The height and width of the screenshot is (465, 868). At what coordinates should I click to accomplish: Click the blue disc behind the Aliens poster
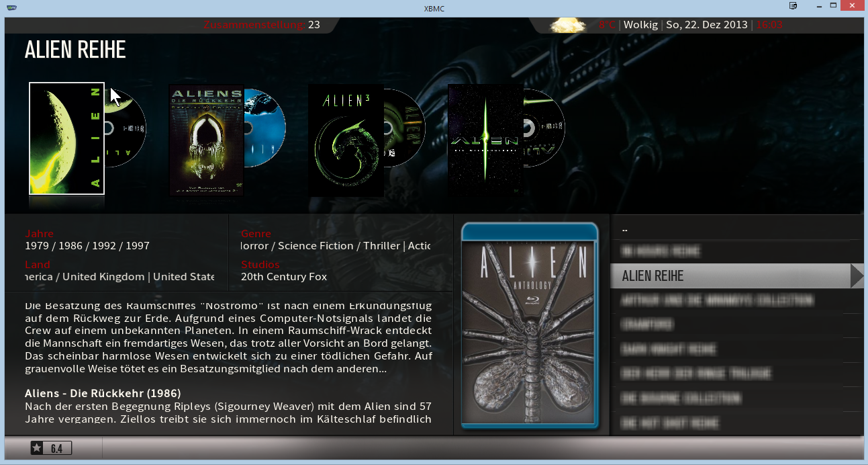coord(265,128)
